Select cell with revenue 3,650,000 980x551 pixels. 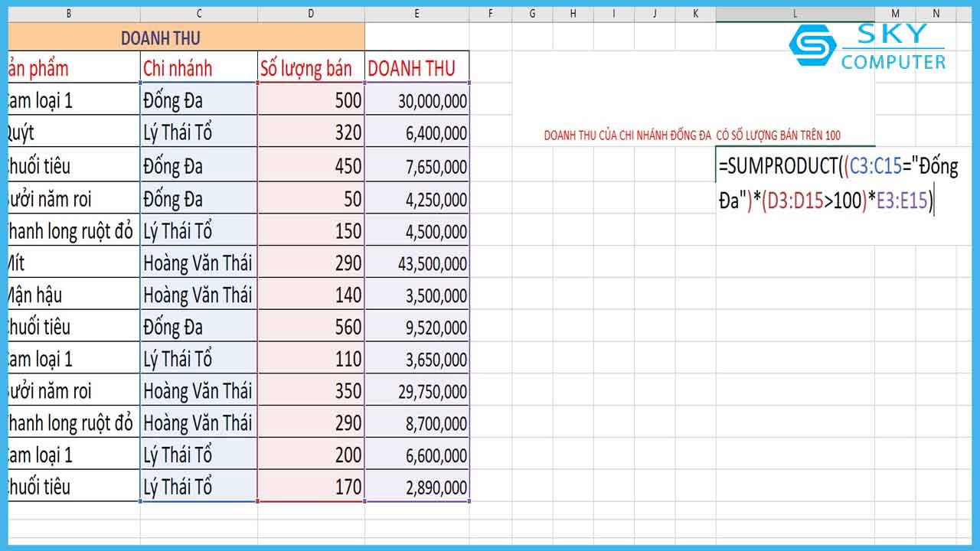[x=416, y=358]
